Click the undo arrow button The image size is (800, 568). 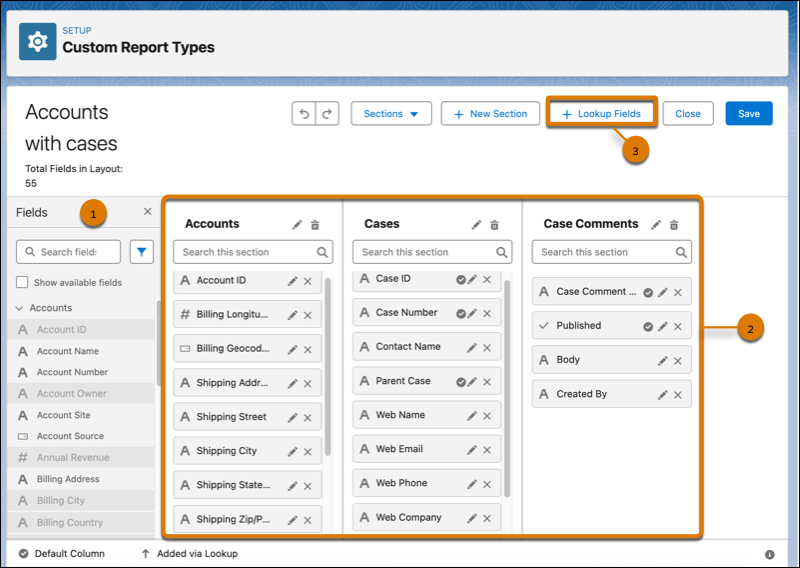click(x=304, y=114)
